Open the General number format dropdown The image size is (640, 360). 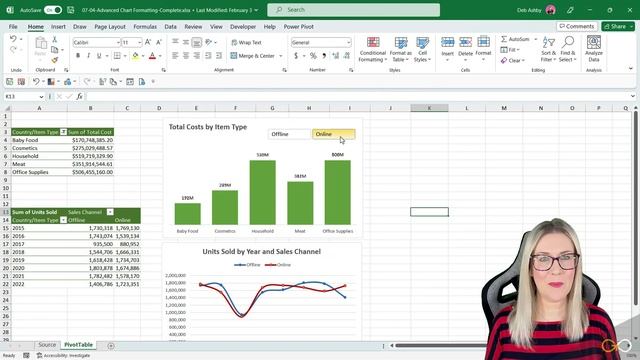[348, 42]
